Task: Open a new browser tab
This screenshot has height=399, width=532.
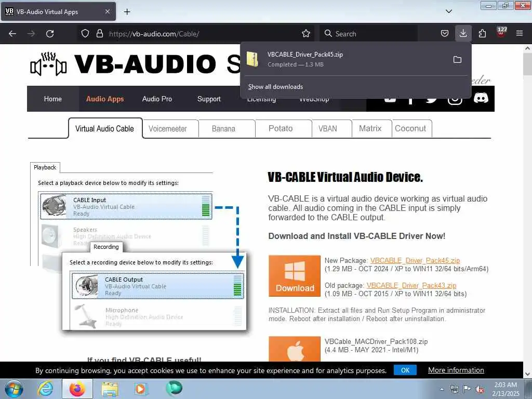Action: point(127,12)
